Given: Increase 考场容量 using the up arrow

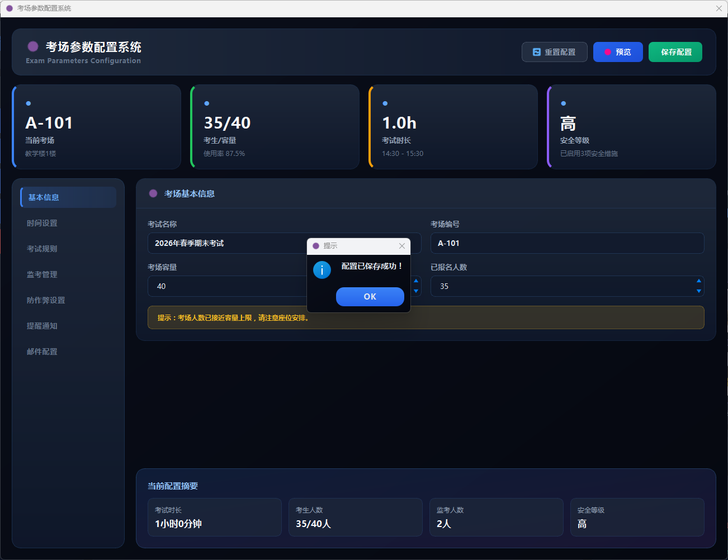Looking at the screenshot, I should point(416,281).
